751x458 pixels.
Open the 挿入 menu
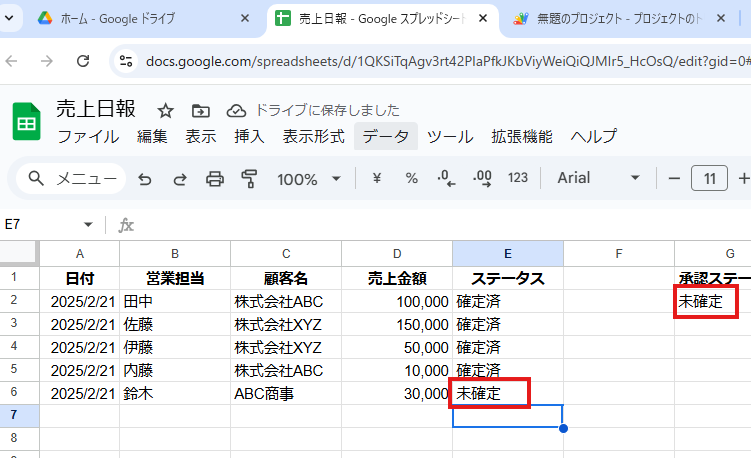(x=249, y=137)
